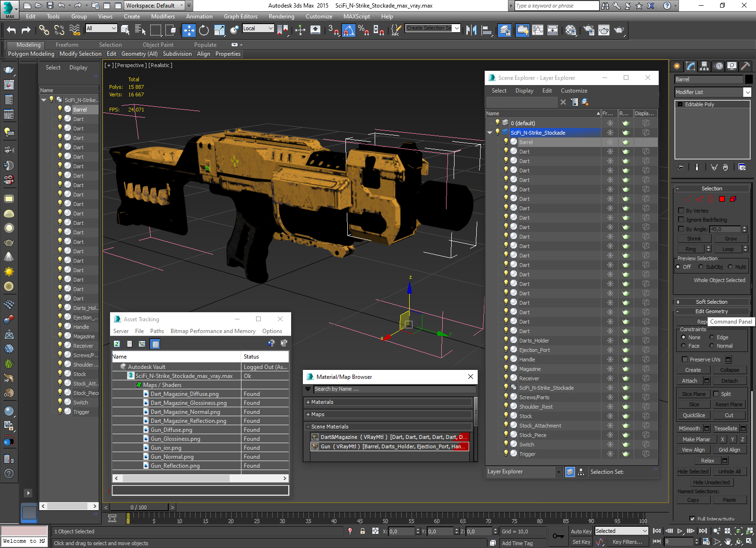This screenshot has width=756, height=548.
Task: Open the Curve Editor icon
Action: click(538, 30)
